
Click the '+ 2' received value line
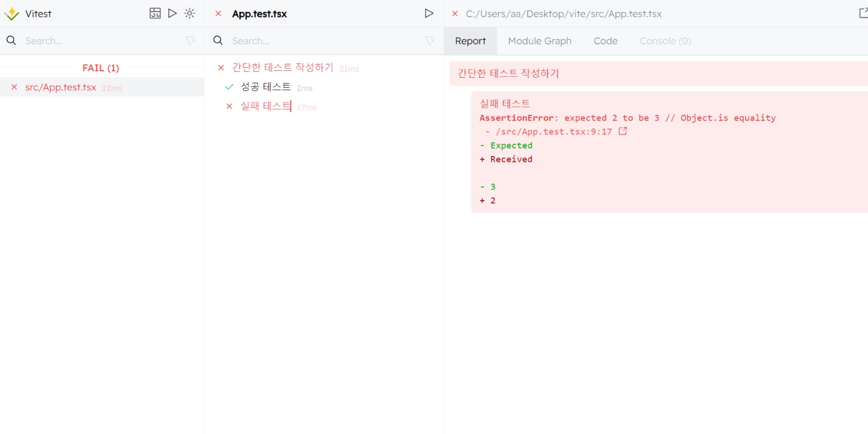pos(487,201)
